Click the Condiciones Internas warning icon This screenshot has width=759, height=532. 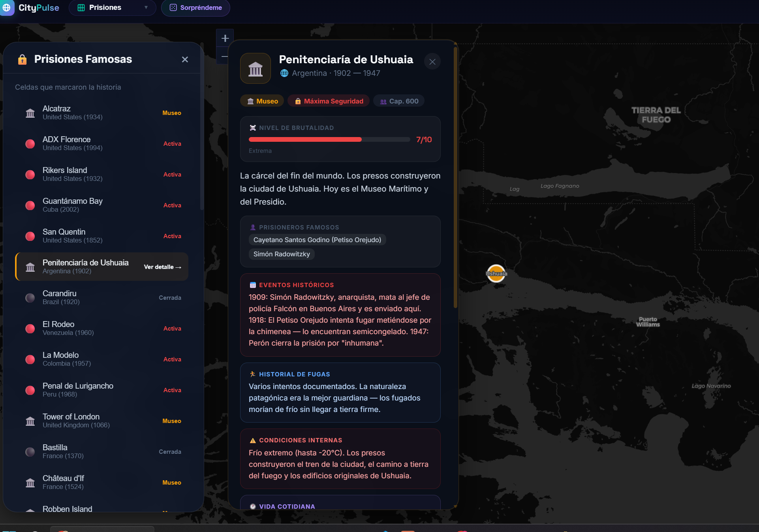253,440
